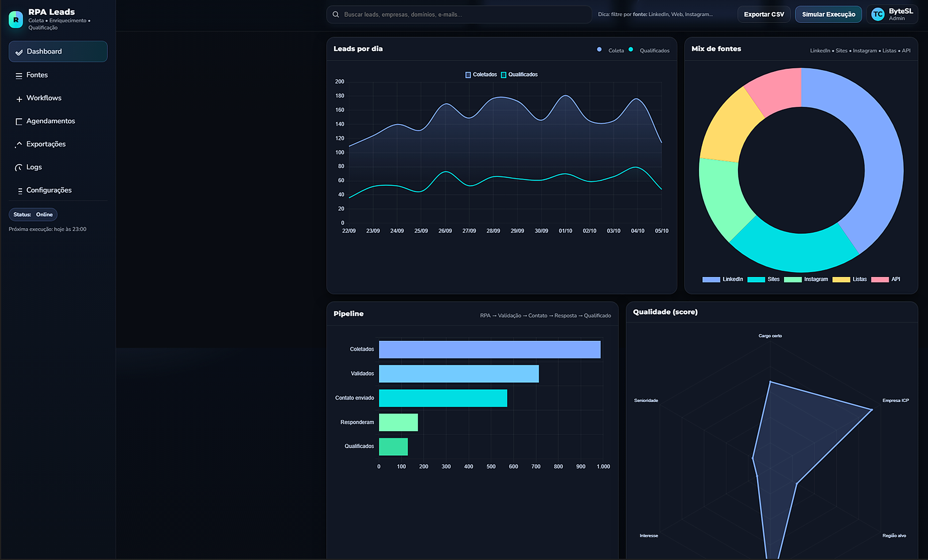Click the Logs icon in sidebar
This screenshot has height=560, width=928.
click(x=18, y=168)
